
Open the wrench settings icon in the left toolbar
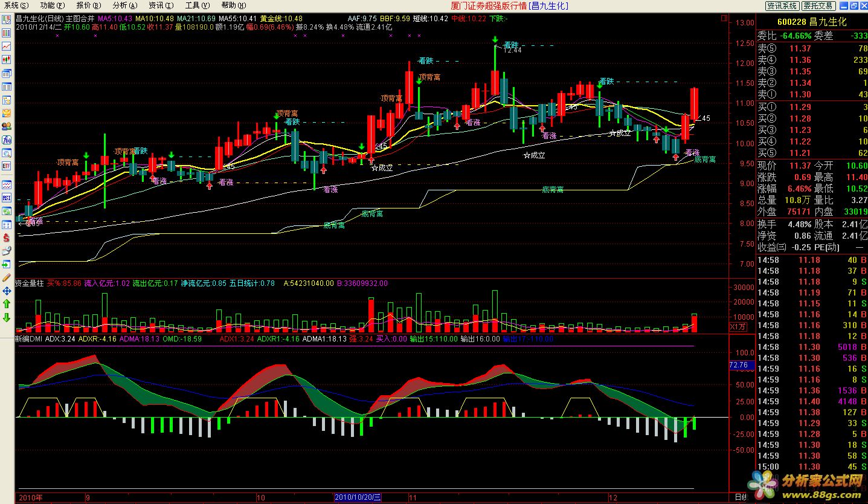[7, 251]
